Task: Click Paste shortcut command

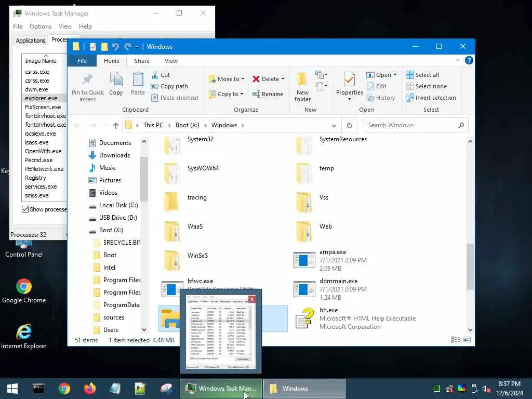Action: point(175,98)
